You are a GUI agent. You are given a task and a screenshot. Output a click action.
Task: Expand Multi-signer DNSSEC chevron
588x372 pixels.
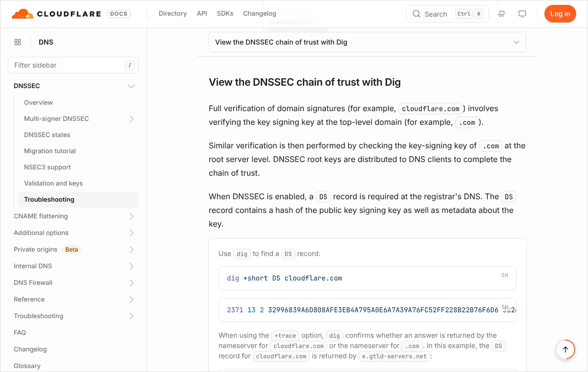pos(131,119)
